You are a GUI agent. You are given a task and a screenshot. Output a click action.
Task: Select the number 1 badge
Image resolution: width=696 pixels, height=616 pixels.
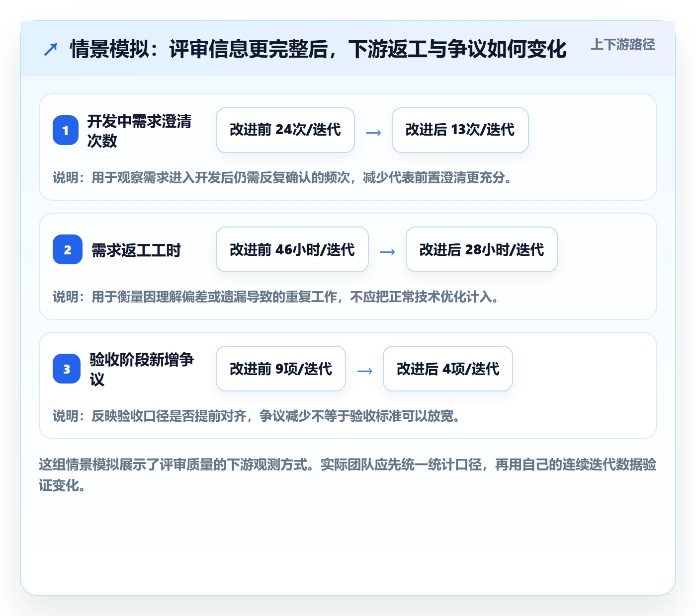pyautogui.click(x=66, y=130)
